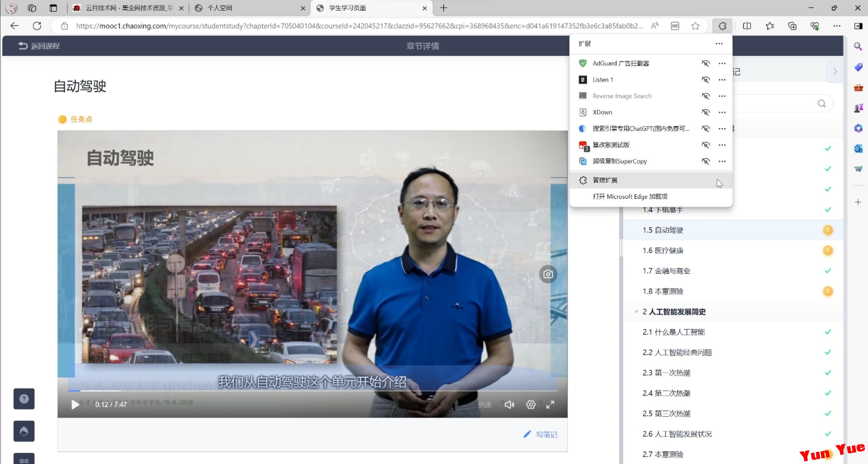The height and width of the screenshot is (464, 868).
Task: Collapse chapter 2 人工智能发展简史
Action: 636,311
